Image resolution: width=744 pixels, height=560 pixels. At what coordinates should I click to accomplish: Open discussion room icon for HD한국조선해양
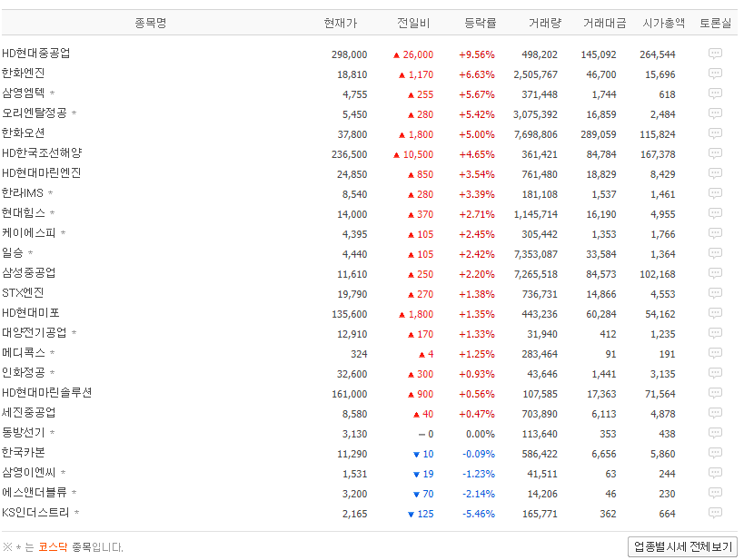[x=715, y=153]
